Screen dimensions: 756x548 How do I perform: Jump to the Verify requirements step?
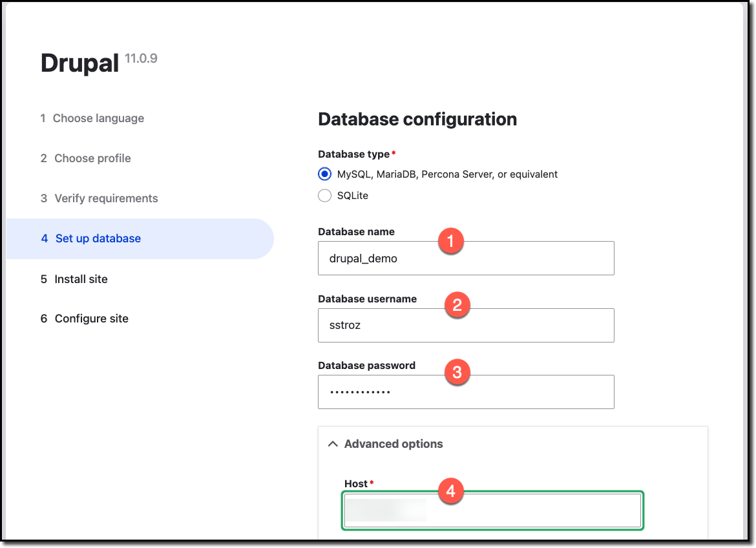pos(106,198)
